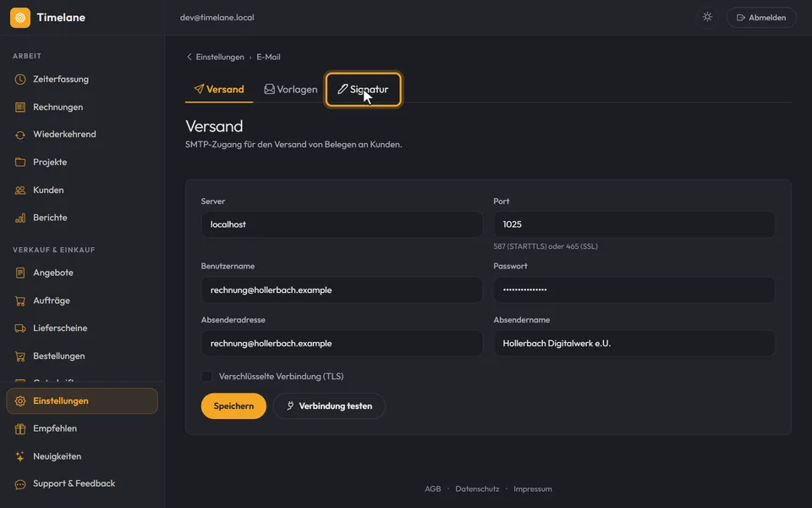Screen dimensions: 812x508
Task: Click the Abmelden button
Action: click(x=761, y=18)
